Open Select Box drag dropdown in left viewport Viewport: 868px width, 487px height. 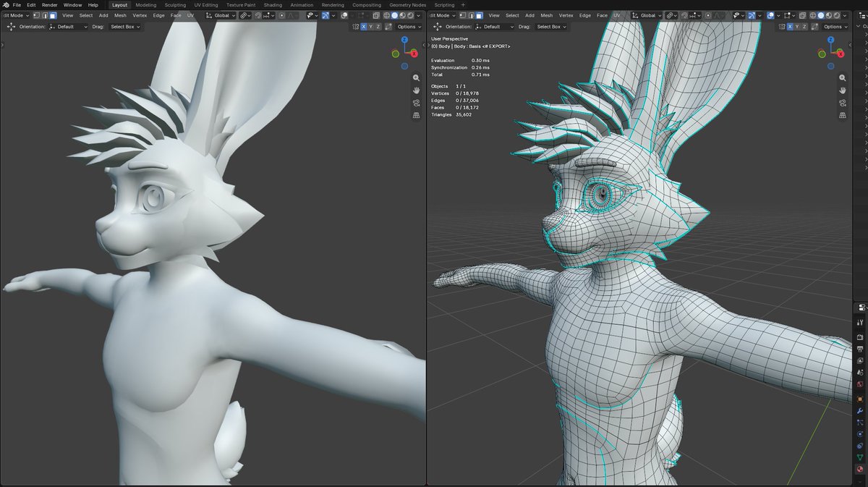click(x=124, y=27)
